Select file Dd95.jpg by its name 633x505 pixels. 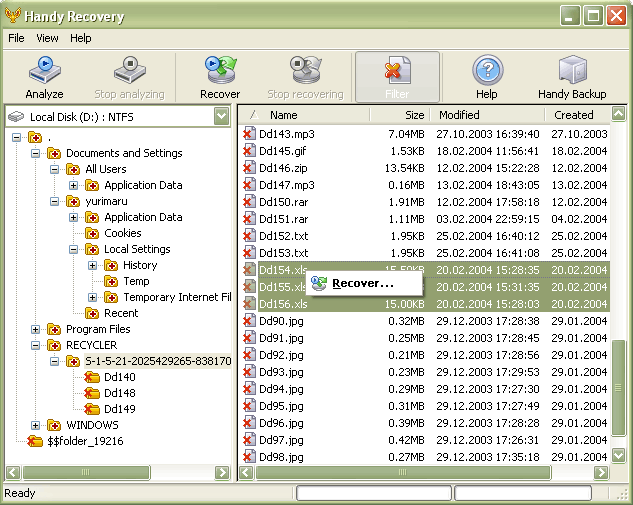coord(281,406)
